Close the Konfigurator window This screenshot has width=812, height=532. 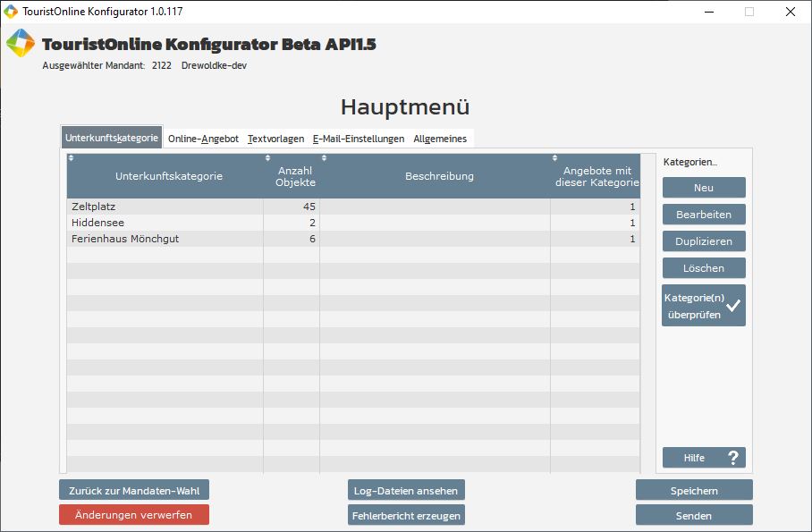point(791,12)
